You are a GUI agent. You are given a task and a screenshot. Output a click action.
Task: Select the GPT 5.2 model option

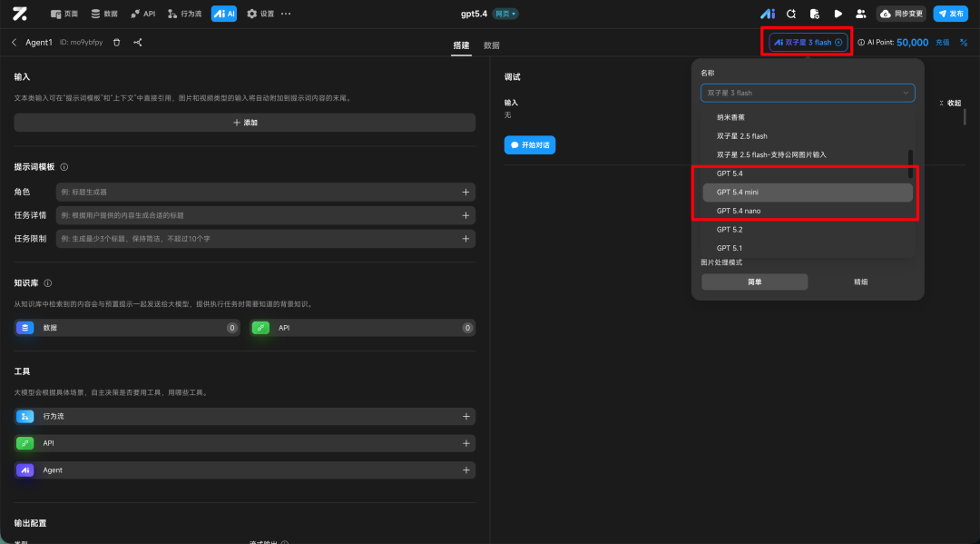[x=807, y=230]
